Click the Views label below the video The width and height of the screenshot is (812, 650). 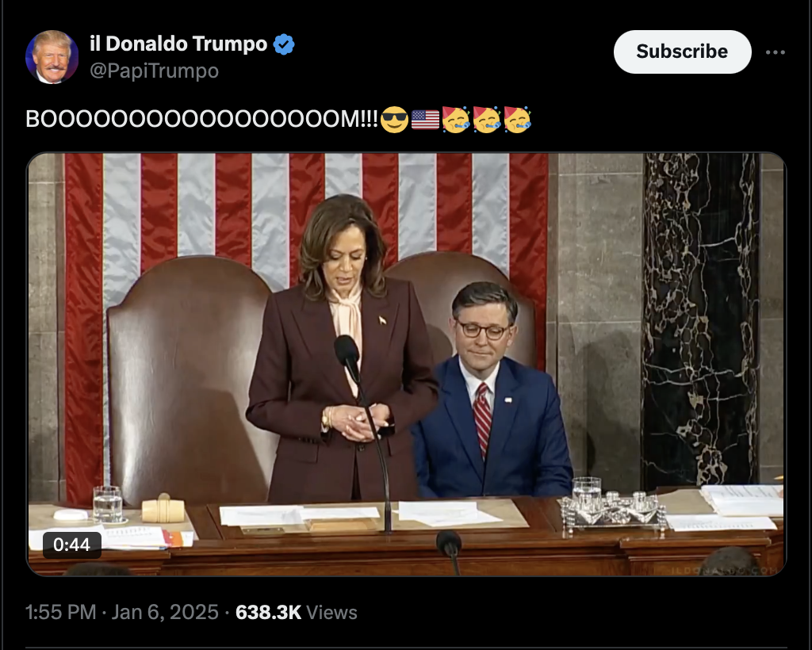(331, 613)
